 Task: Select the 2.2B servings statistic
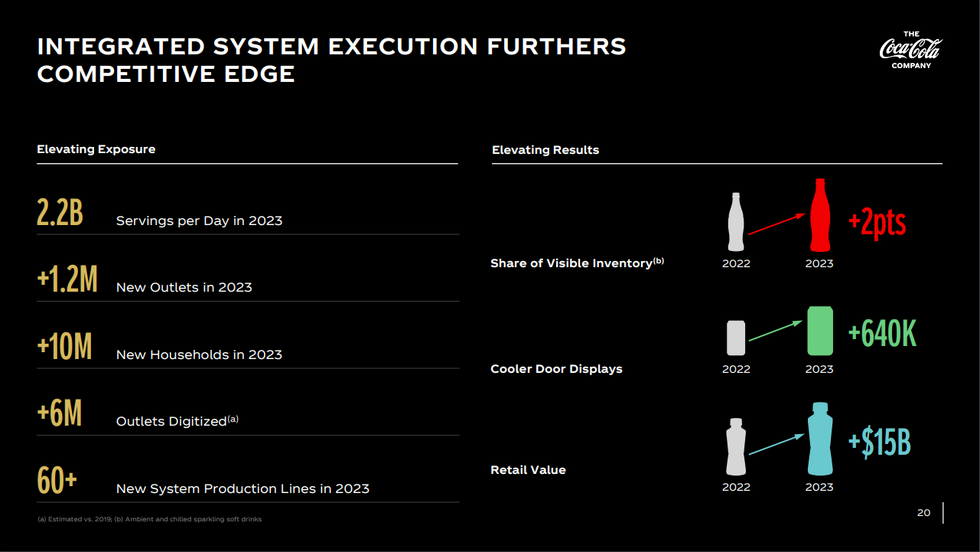point(60,213)
